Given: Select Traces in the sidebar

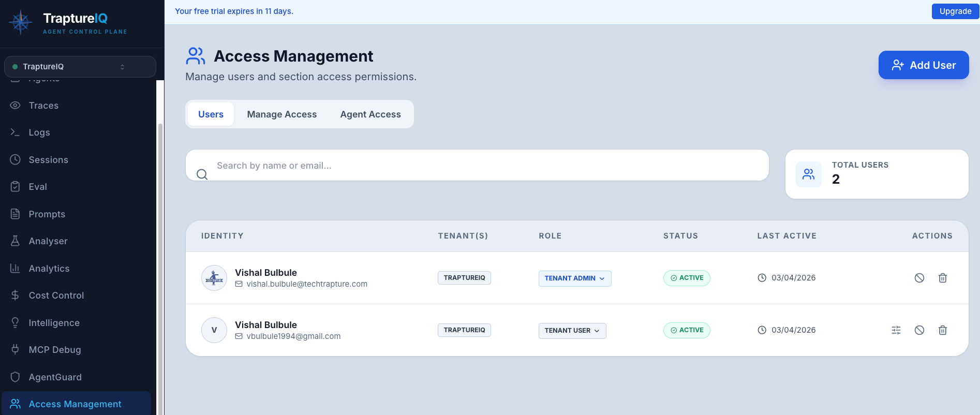Looking at the screenshot, I should (77, 106).
